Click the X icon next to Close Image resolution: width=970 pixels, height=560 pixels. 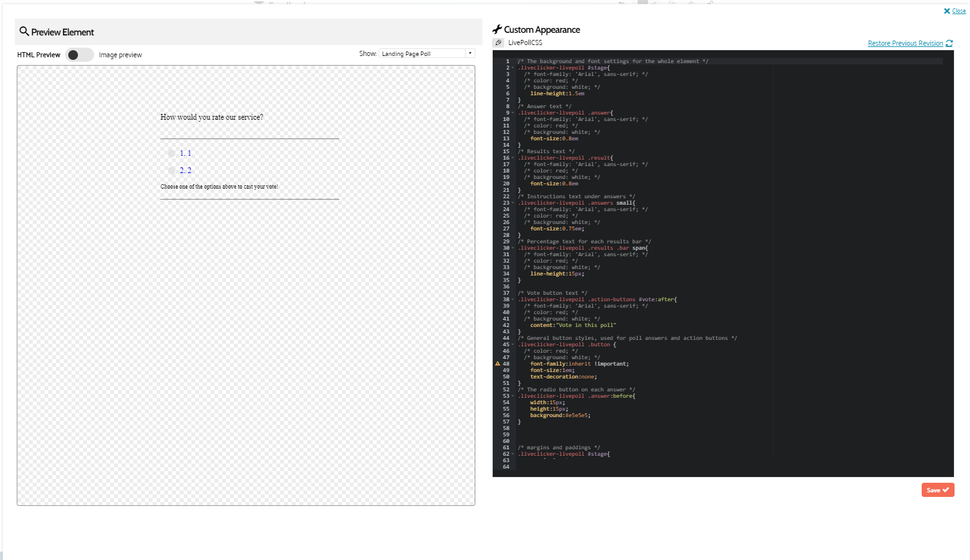[x=947, y=11]
